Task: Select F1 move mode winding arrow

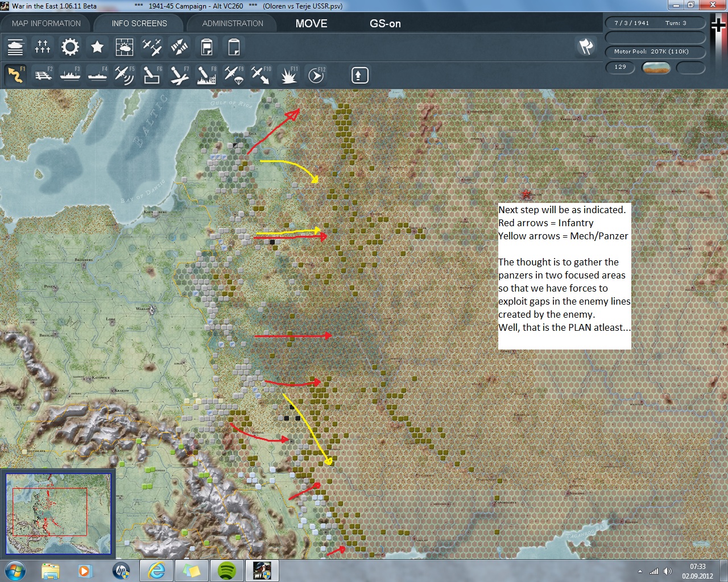Action: coord(15,75)
